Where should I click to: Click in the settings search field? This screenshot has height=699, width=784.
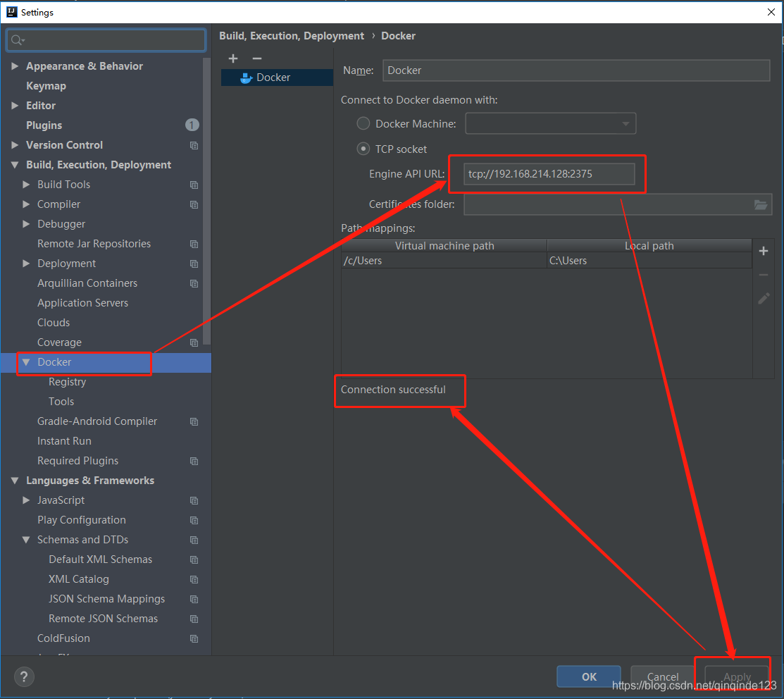click(x=106, y=40)
